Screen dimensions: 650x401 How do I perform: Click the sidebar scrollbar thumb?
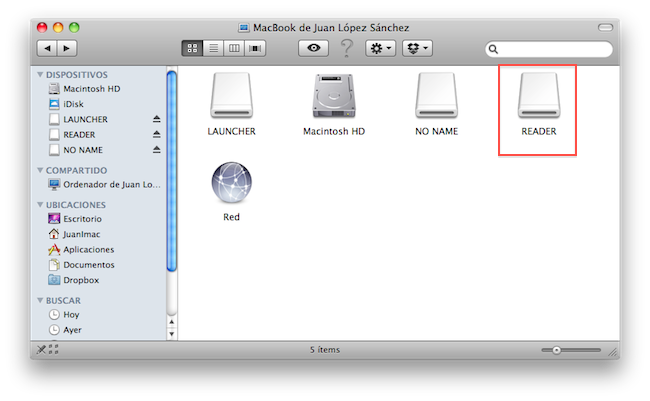coord(172,171)
